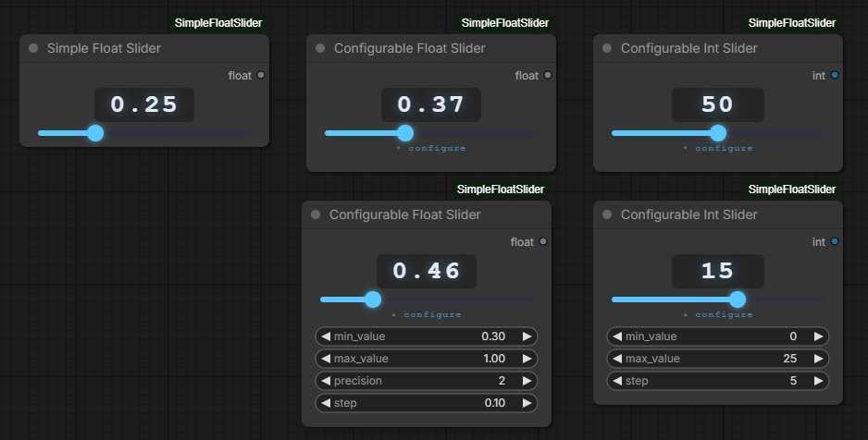Select the title of the float node showing 0.37

click(410, 48)
